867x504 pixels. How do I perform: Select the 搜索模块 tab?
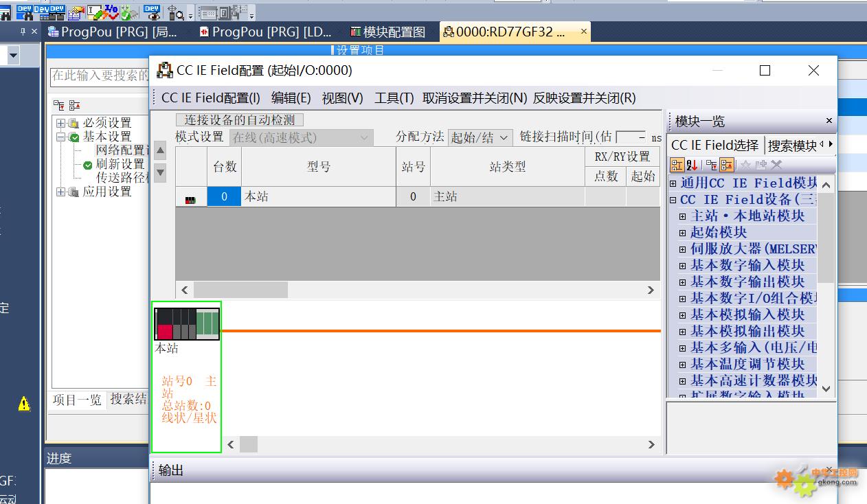791,145
